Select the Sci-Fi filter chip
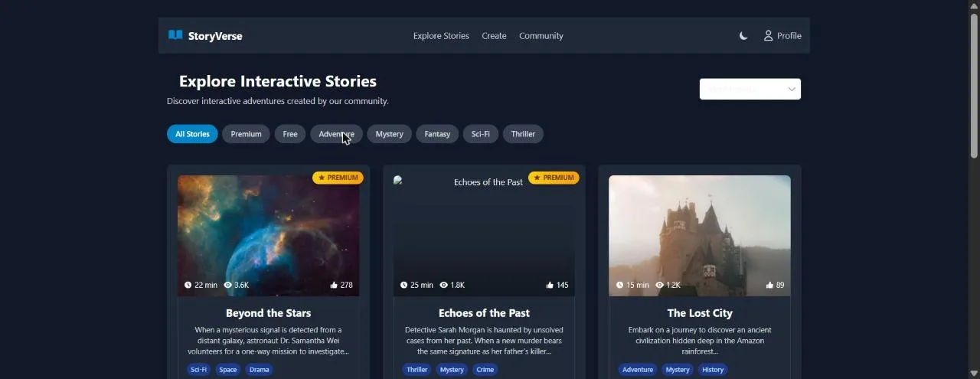 pos(481,134)
